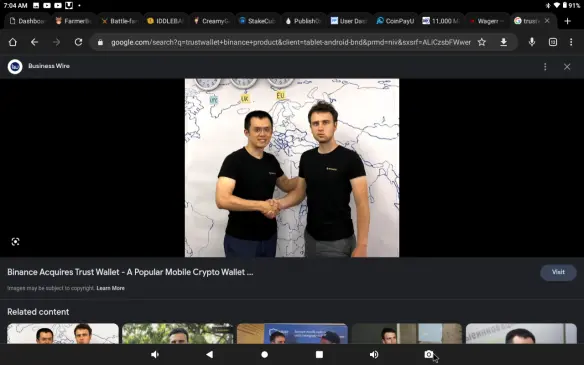This screenshot has width=584, height=365.
Task: Check the battery status indicator
Action: (571, 6)
